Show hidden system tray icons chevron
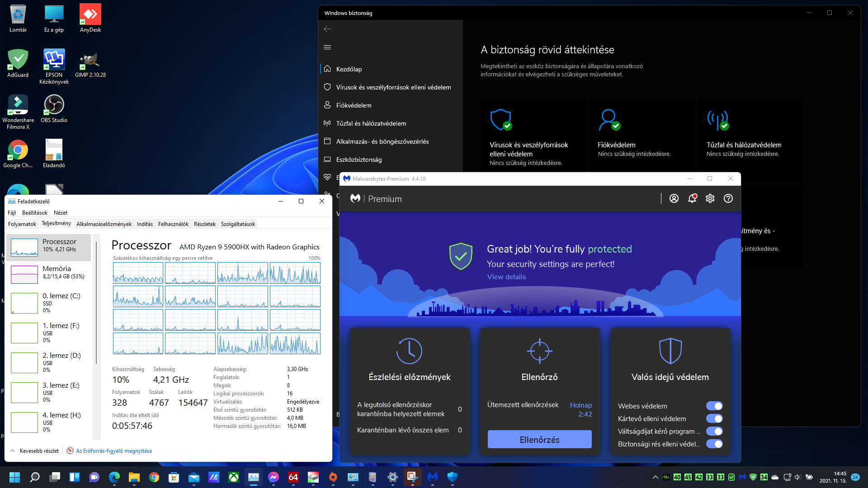 (x=655, y=477)
